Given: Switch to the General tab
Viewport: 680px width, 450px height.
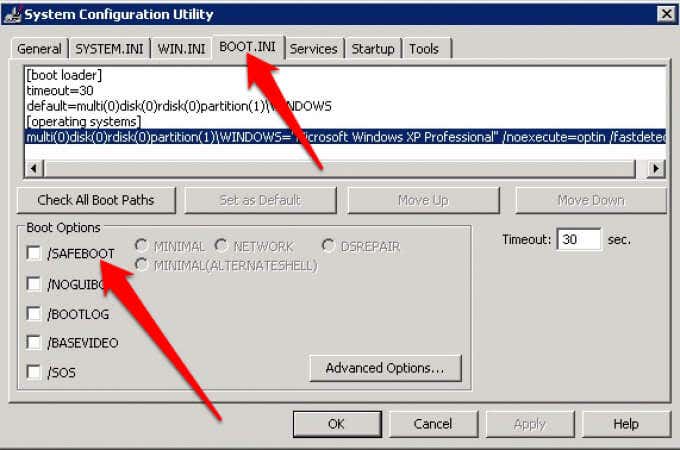Looking at the screenshot, I should (x=39, y=49).
